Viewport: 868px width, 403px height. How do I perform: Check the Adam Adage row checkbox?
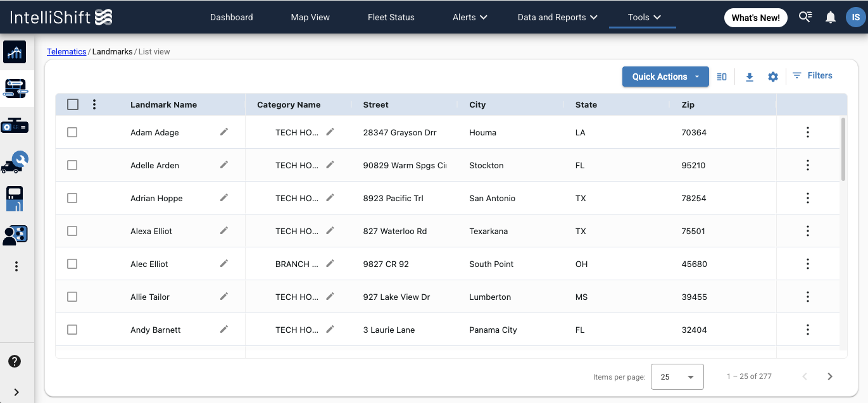72,132
